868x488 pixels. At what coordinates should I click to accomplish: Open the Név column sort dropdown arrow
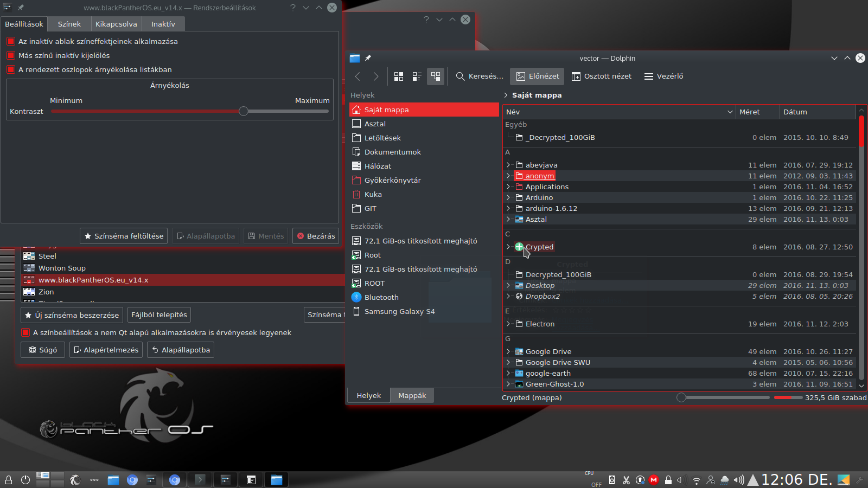coord(730,112)
